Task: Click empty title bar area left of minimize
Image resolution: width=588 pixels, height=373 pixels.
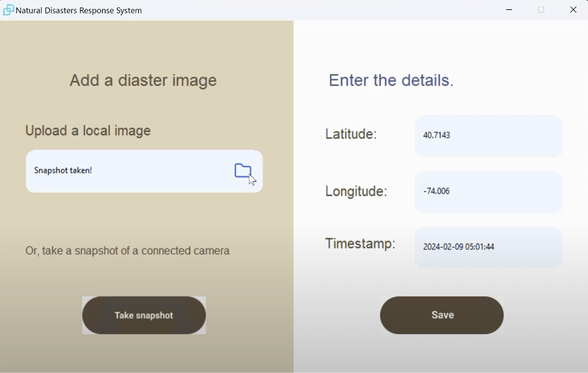Action: (x=317, y=10)
